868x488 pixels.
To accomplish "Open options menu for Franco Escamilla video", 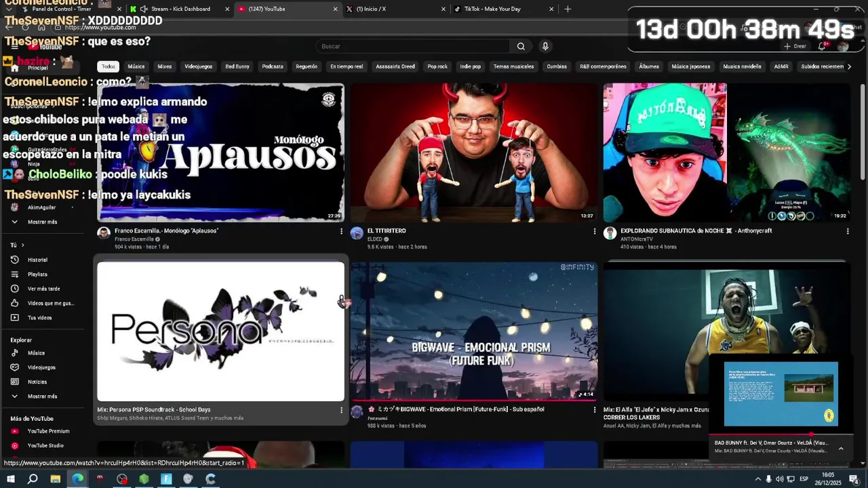I will click(x=341, y=231).
